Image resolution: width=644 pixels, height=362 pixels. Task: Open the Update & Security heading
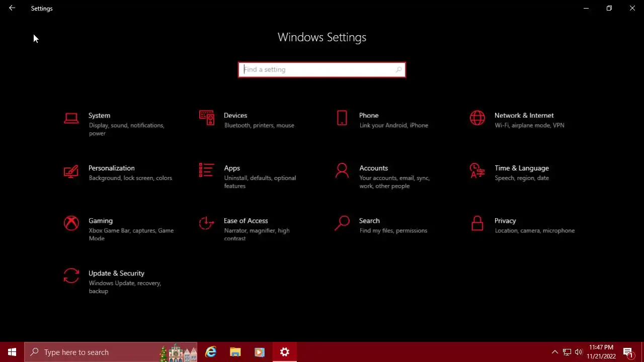(x=116, y=273)
